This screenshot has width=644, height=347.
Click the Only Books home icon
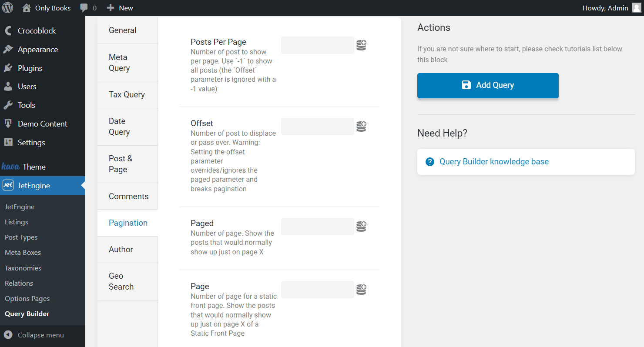point(27,8)
